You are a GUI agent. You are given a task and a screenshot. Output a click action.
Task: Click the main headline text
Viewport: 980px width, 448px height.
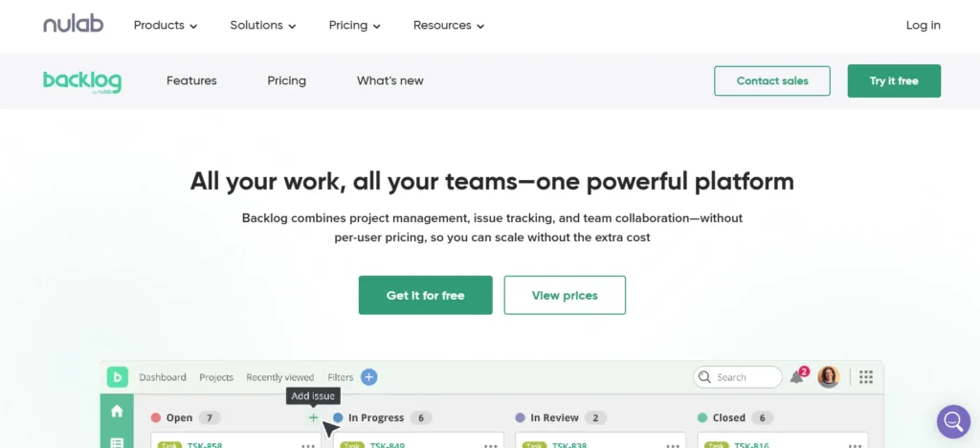(x=492, y=181)
